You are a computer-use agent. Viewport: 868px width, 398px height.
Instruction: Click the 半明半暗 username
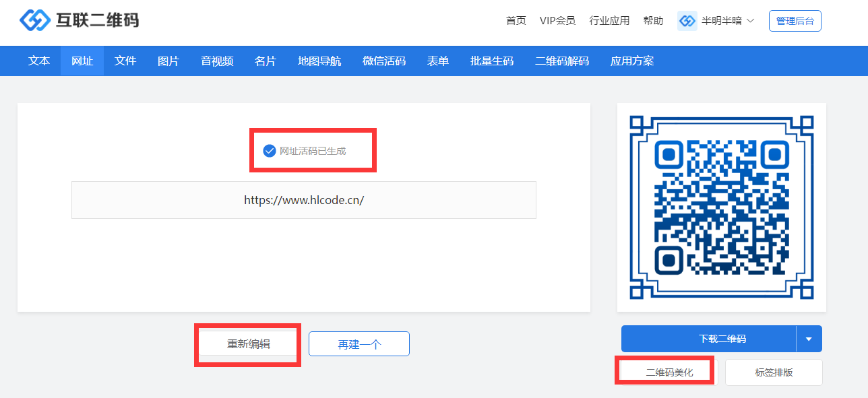[721, 21]
